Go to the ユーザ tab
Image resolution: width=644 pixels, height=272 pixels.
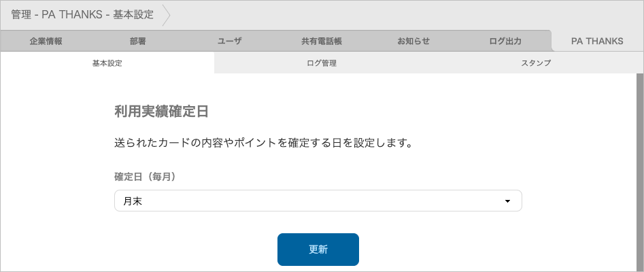[x=229, y=41]
